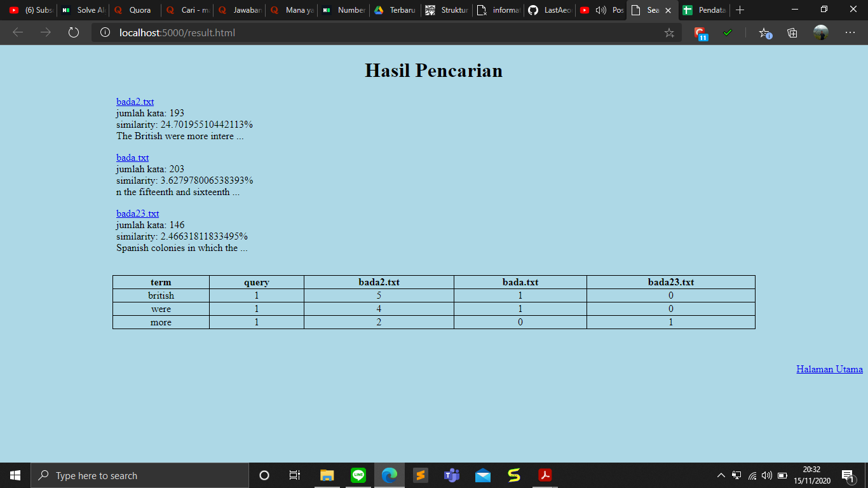Screen dimensions: 868x488
Task: Click the browser Forward arrow
Action: 46,32
